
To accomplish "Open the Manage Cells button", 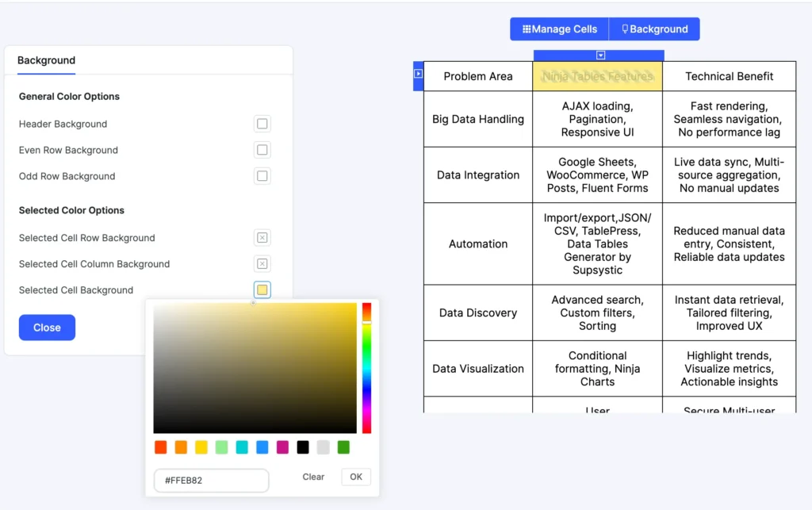I will pyautogui.click(x=559, y=29).
